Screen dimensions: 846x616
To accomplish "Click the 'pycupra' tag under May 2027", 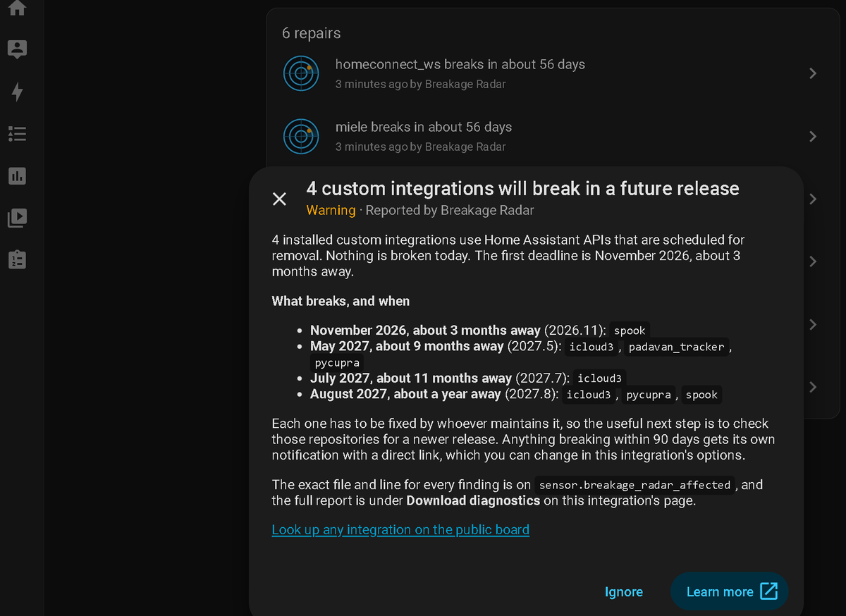I will pyautogui.click(x=338, y=363).
